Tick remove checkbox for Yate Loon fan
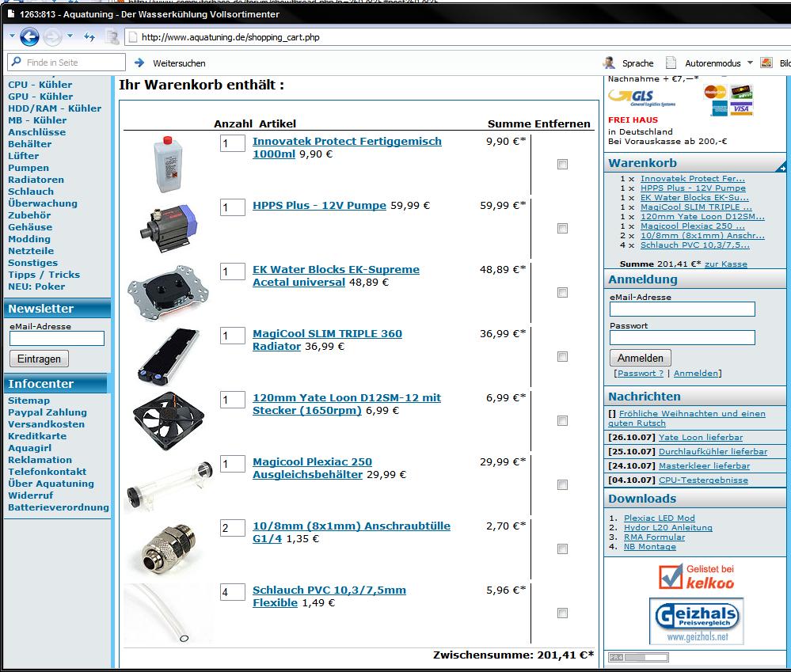791x672 pixels. [x=562, y=420]
